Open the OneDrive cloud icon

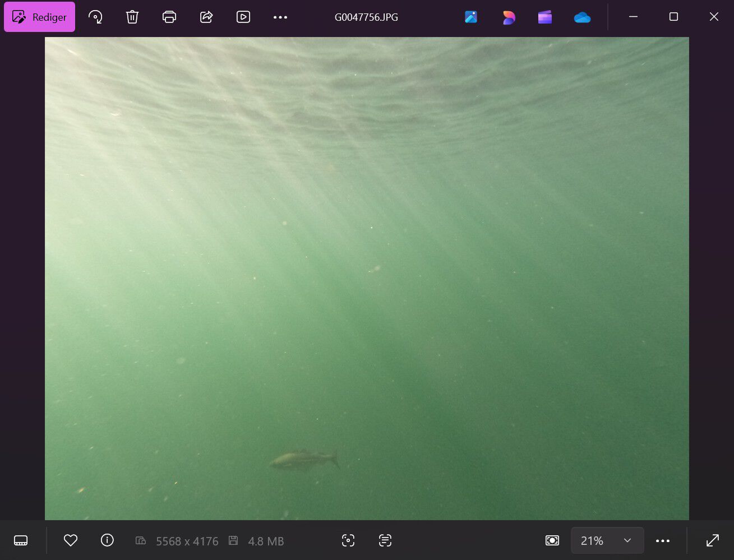(x=583, y=17)
